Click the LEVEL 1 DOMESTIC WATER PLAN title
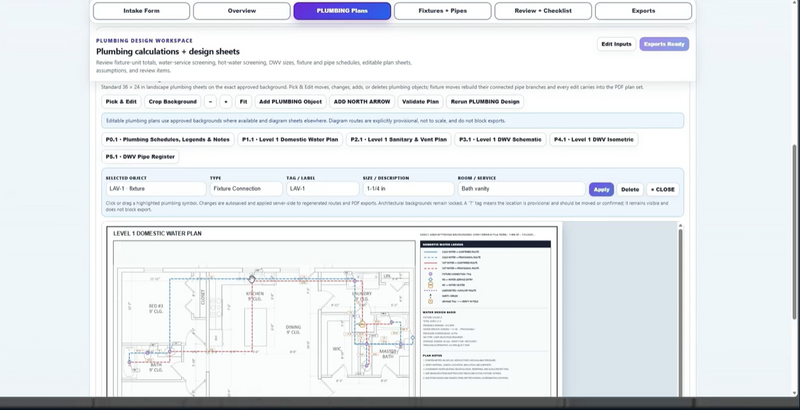The height and width of the screenshot is (410, 800). click(157, 234)
